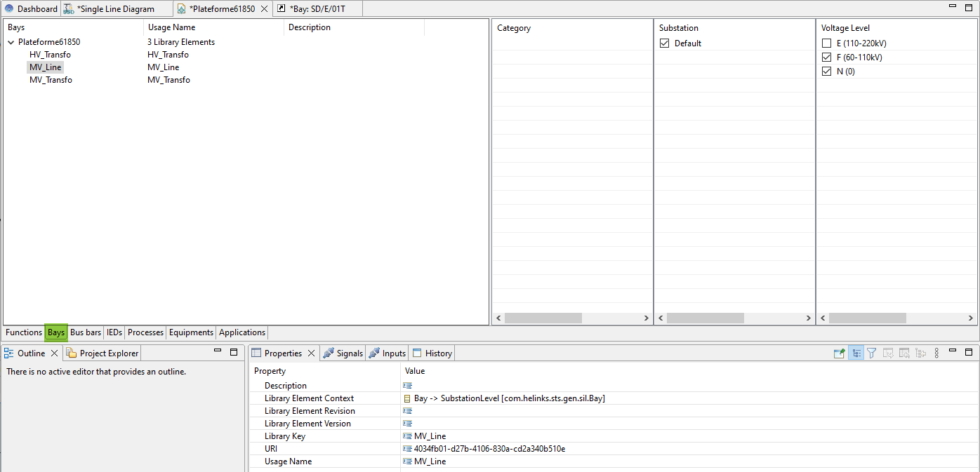Close the Plateforme61850 editor tab
This screenshot has height=472, width=980.
[264, 9]
